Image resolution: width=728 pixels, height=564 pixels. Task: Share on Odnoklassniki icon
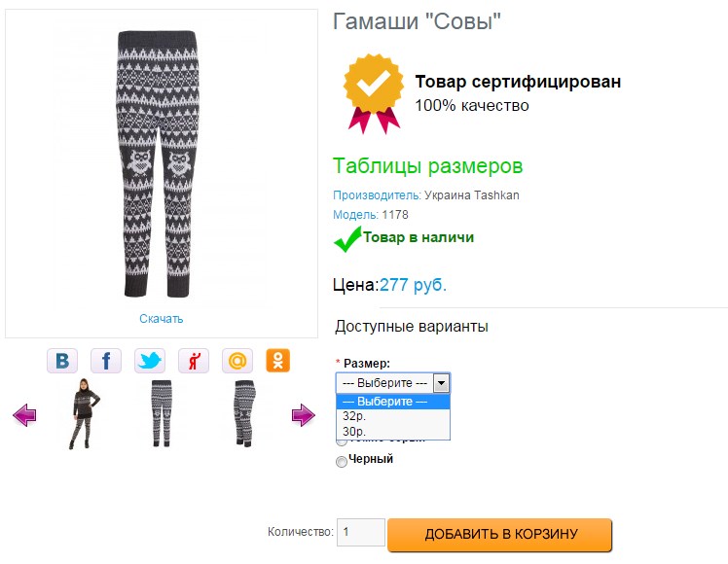[x=278, y=361]
